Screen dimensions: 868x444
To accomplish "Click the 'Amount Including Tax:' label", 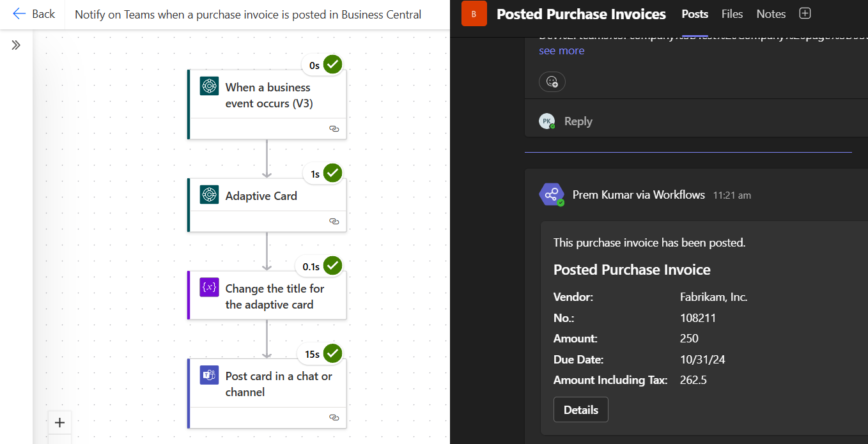I will tap(610, 380).
